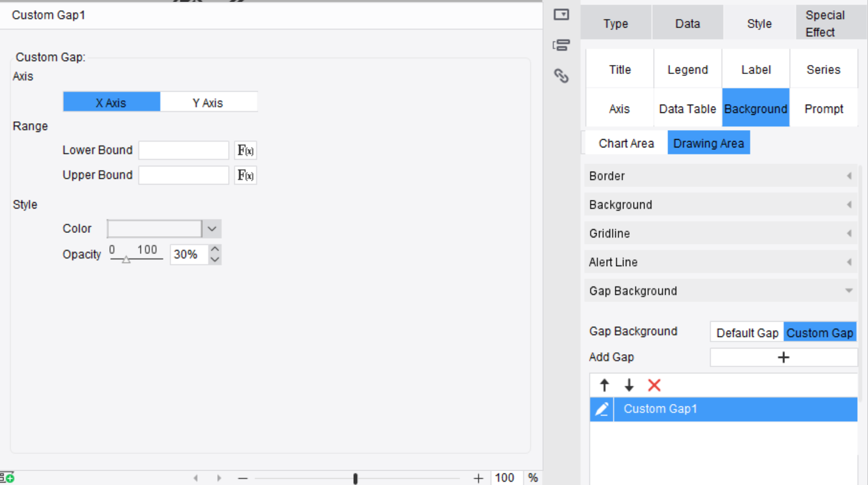Open the Color dropdown arrow
The width and height of the screenshot is (868, 485).
(211, 229)
